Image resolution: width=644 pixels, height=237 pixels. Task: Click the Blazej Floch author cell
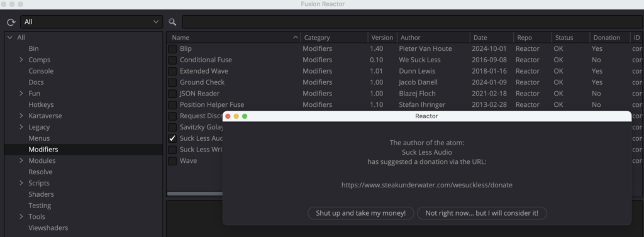coord(418,94)
